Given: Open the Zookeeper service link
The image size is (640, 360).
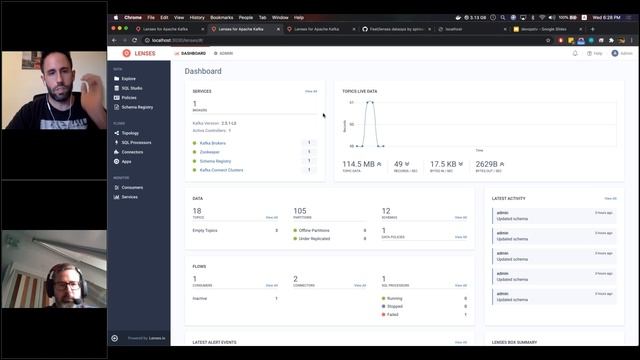Looking at the screenshot, I should 210,152.
